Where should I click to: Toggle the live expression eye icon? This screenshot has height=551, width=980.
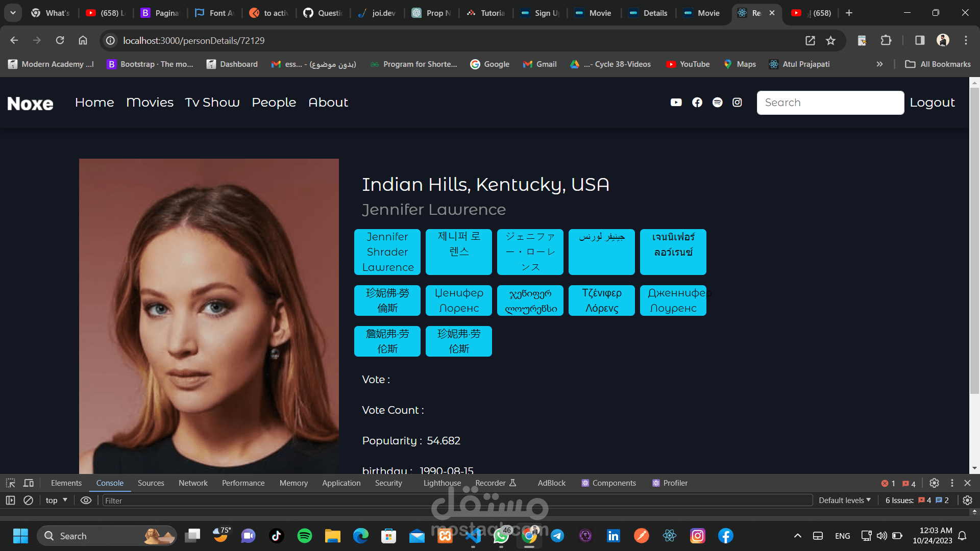(x=86, y=500)
